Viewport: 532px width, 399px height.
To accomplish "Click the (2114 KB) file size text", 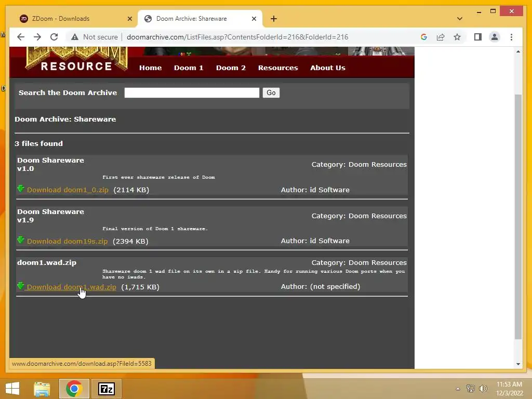I will [131, 190].
